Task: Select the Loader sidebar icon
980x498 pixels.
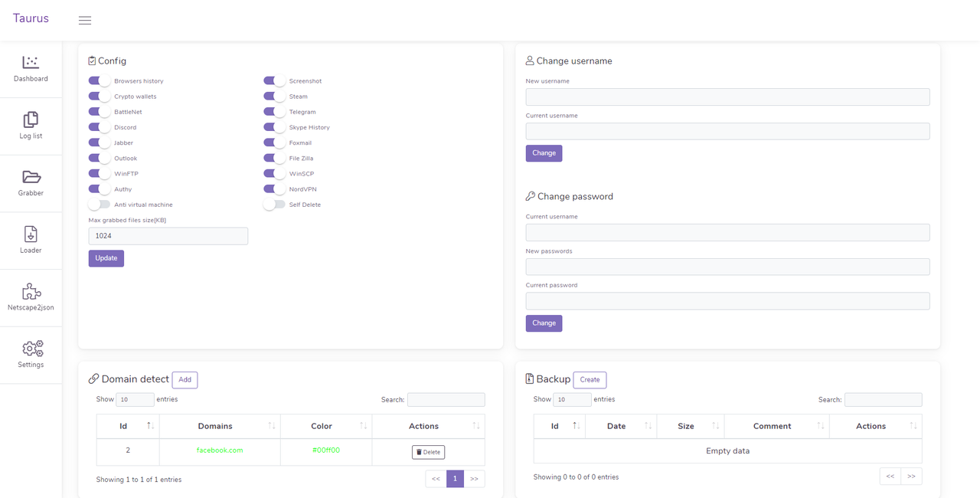Action: coord(31,234)
